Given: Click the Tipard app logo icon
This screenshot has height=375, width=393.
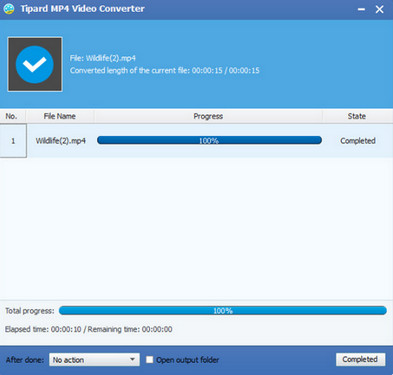Looking at the screenshot, I should (9, 9).
